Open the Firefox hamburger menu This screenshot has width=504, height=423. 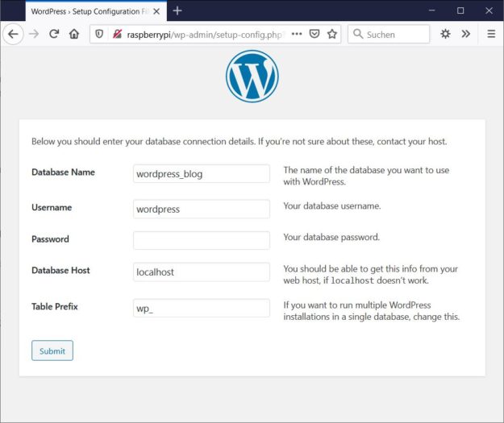pyautogui.click(x=491, y=34)
